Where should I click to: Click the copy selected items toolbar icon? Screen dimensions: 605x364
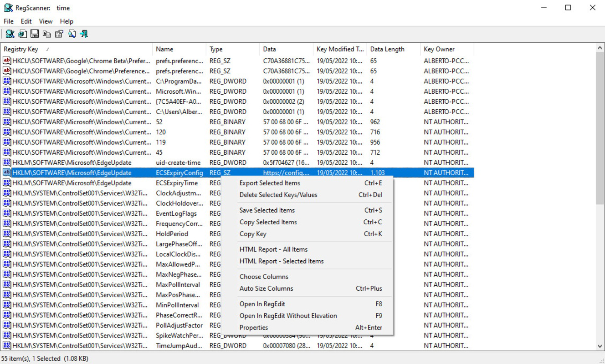pos(47,34)
